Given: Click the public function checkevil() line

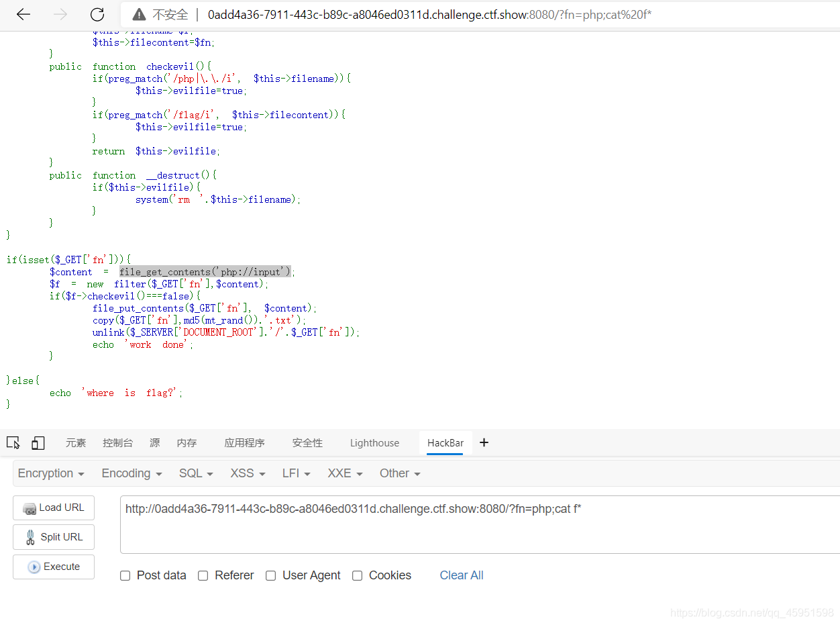Looking at the screenshot, I should coord(130,66).
